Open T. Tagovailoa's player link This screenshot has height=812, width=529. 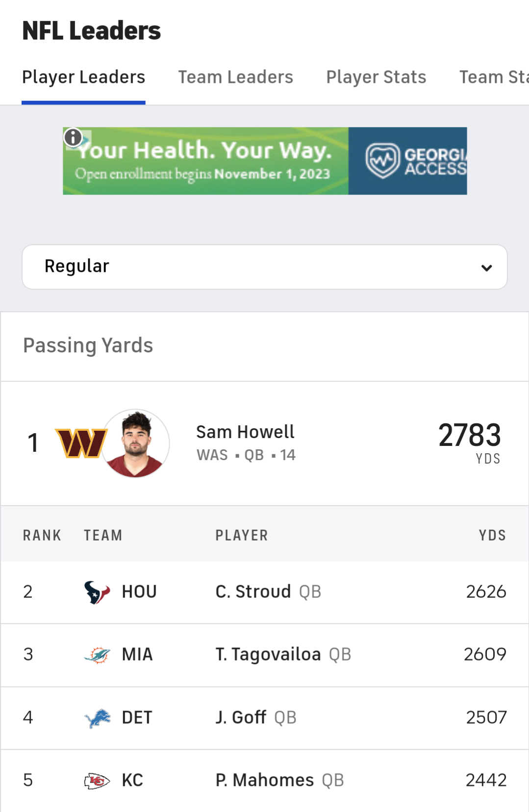click(268, 655)
